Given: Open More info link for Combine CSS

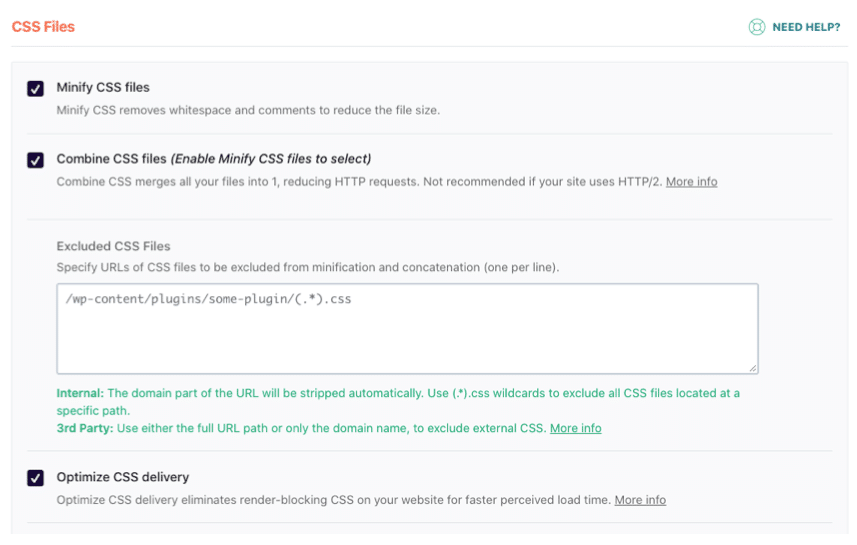Looking at the screenshot, I should pos(691,181).
